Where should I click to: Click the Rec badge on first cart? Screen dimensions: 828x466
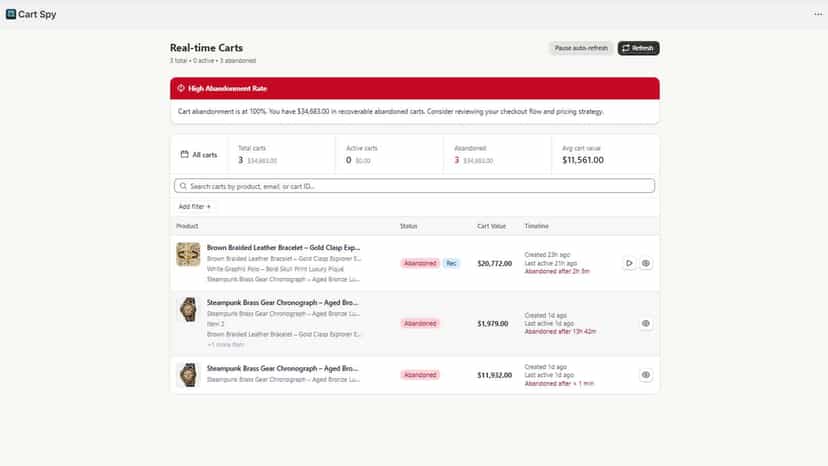pos(451,263)
